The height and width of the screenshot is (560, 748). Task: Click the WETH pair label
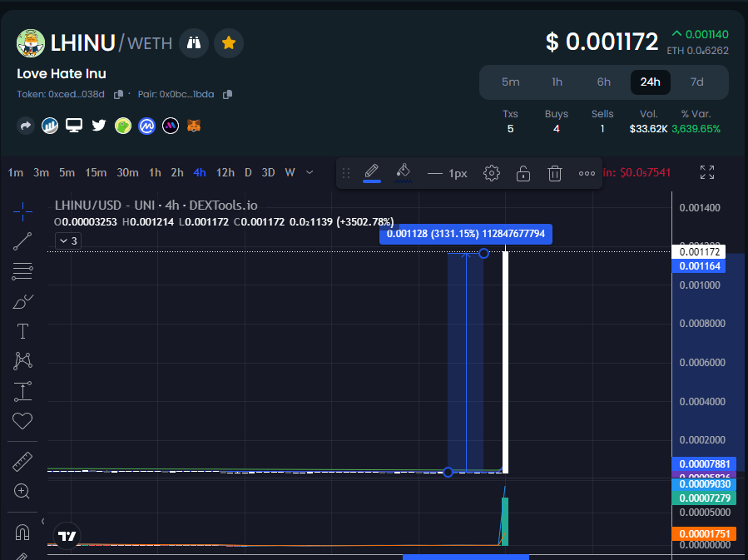150,43
